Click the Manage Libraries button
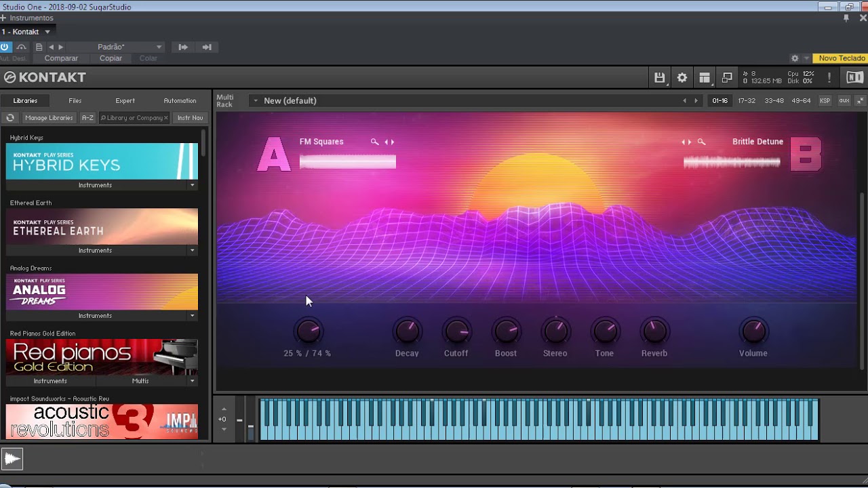The image size is (868, 488). [49, 118]
